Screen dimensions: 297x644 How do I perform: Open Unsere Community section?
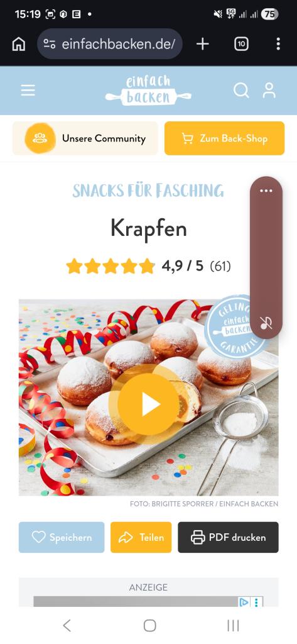tap(85, 138)
